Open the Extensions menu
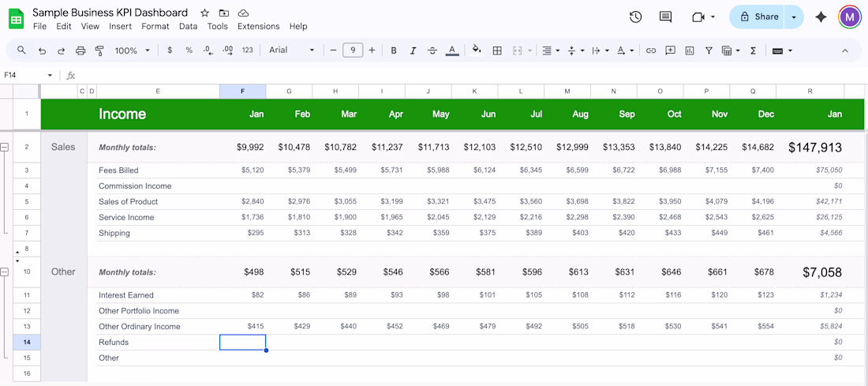The height and width of the screenshot is (386, 868). tap(258, 26)
